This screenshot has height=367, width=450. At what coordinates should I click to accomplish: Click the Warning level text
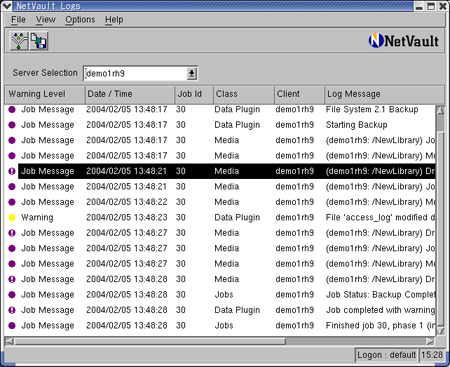37,218
